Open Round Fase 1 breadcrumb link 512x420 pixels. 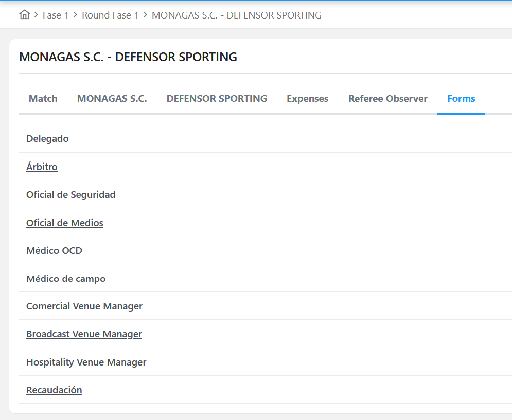tap(110, 15)
